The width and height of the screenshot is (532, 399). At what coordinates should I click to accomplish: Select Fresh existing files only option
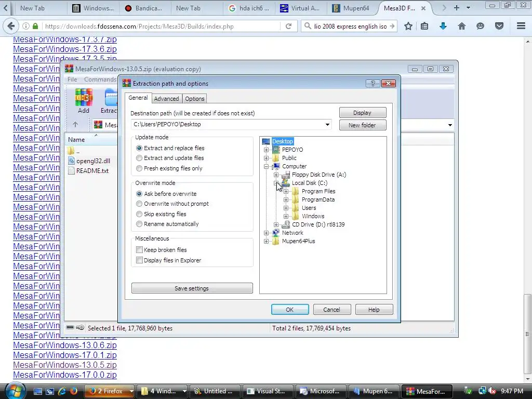(139, 168)
